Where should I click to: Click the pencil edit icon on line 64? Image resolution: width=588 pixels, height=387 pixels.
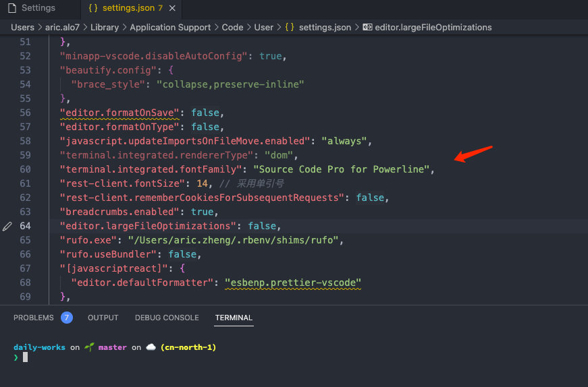[7, 227]
